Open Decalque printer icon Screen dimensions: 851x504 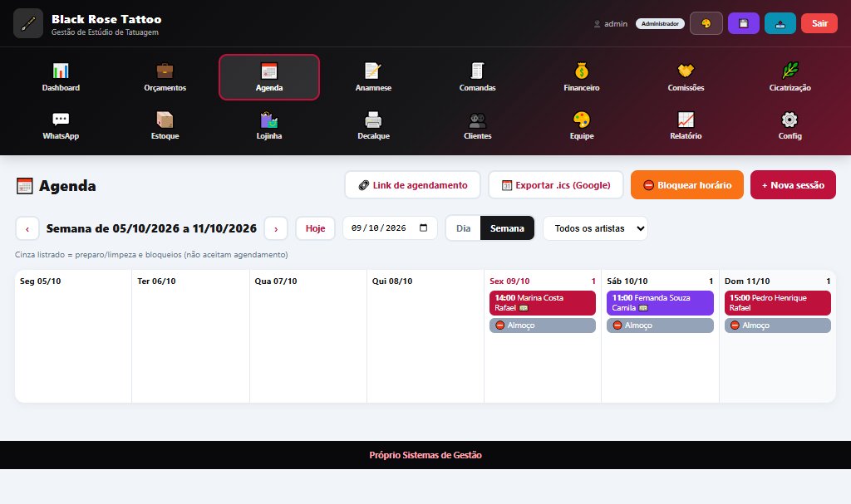coord(373,119)
